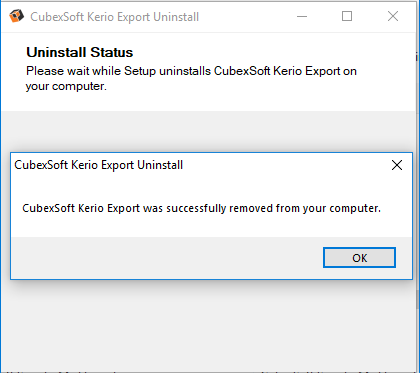
Task: Click OK to confirm successful removal
Action: [359, 258]
